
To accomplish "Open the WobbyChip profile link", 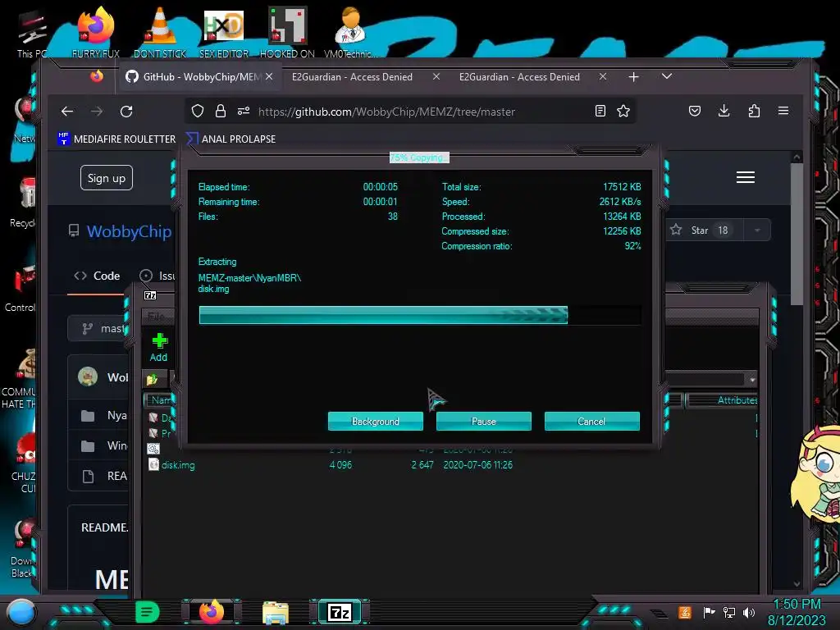I will (129, 231).
